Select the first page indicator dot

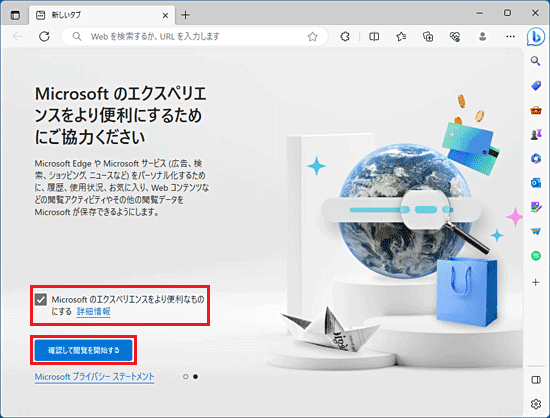(x=186, y=377)
